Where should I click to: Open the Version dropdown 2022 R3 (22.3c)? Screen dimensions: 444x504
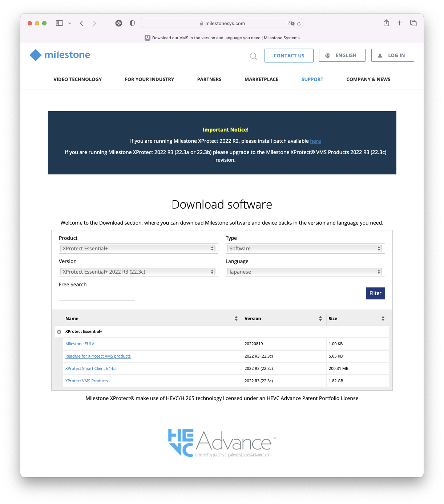(138, 272)
